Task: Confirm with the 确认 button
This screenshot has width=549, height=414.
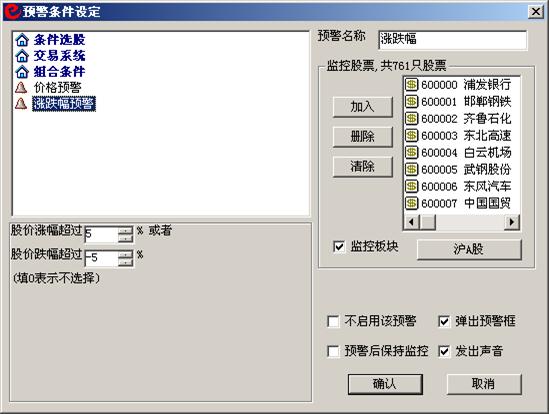Action: point(385,384)
